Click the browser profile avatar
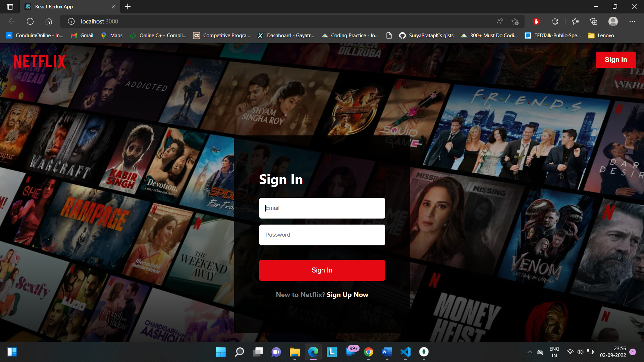Image resolution: width=644 pixels, height=362 pixels. coord(613,21)
